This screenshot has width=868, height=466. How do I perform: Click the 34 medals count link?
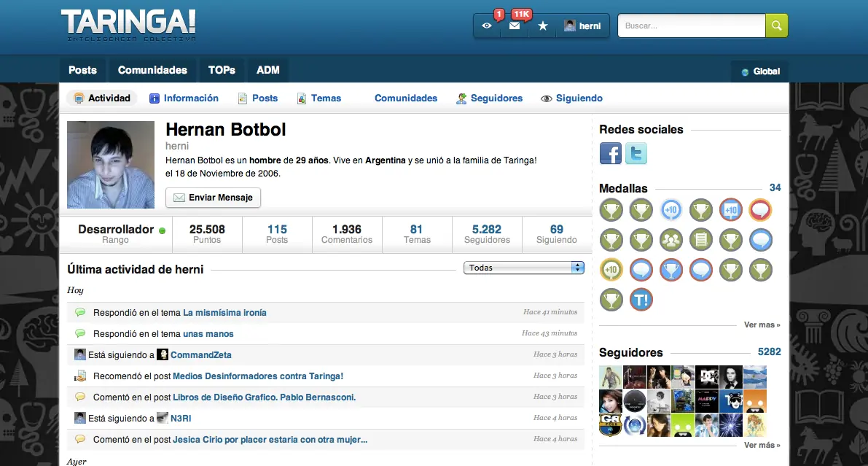(x=775, y=188)
